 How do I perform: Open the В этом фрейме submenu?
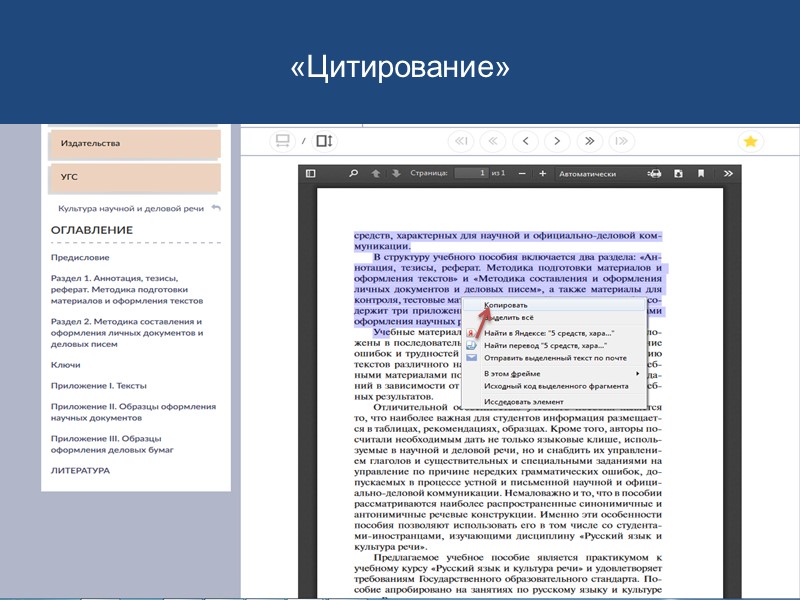(x=554, y=373)
